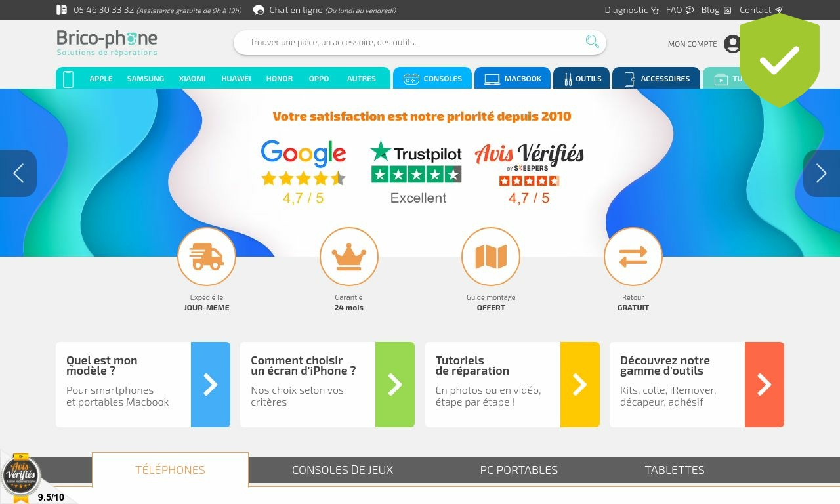Viewport: 840px width, 504px height.
Task: Click the smartphone icon in the phone menu
Action: coord(68,79)
